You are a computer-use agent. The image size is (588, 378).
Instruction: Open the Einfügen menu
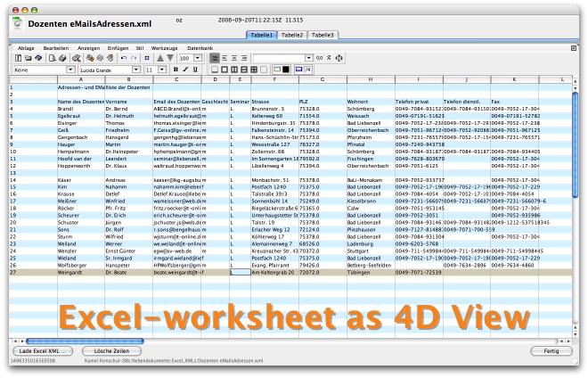[118, 48]
